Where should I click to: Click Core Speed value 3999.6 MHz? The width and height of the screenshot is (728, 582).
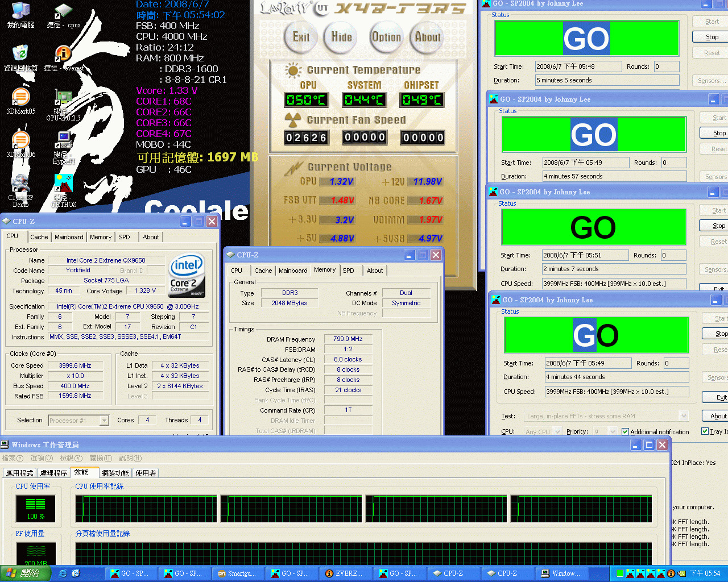75,365
